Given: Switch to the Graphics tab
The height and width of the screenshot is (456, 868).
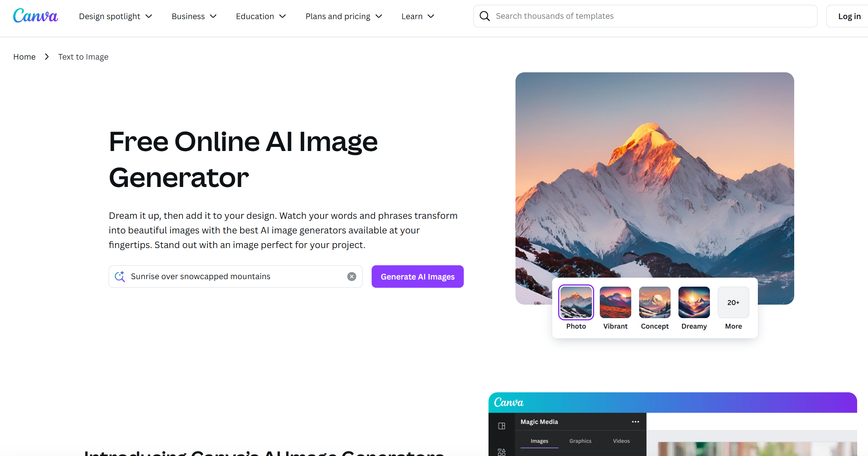Looking at the screenshot, I should point(580,441).
